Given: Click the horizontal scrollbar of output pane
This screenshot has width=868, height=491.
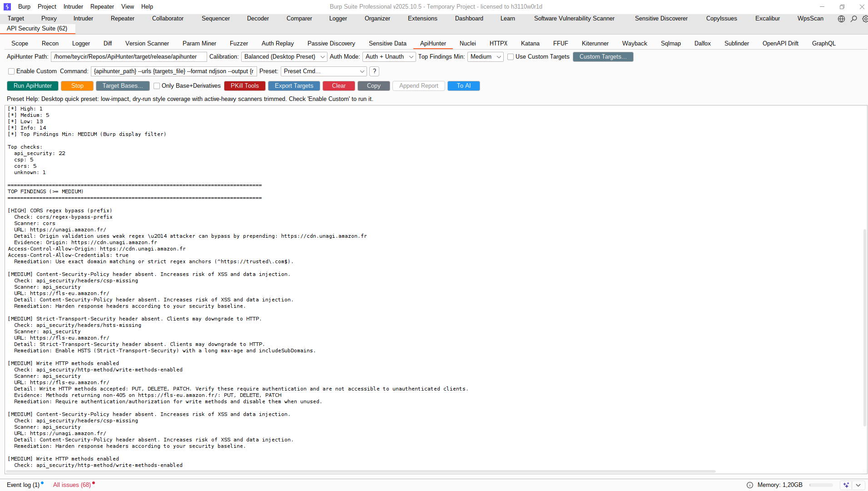Looking at the screenshot, I should point(361,471).
